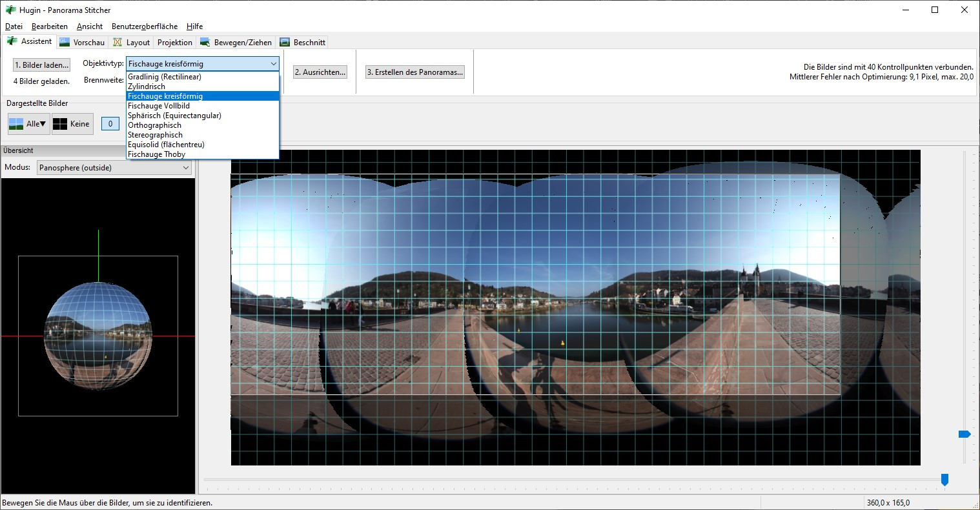Screen dimensions: 980x510
Task: Click the Beschnitt tab icon
Action: [284, 42]
